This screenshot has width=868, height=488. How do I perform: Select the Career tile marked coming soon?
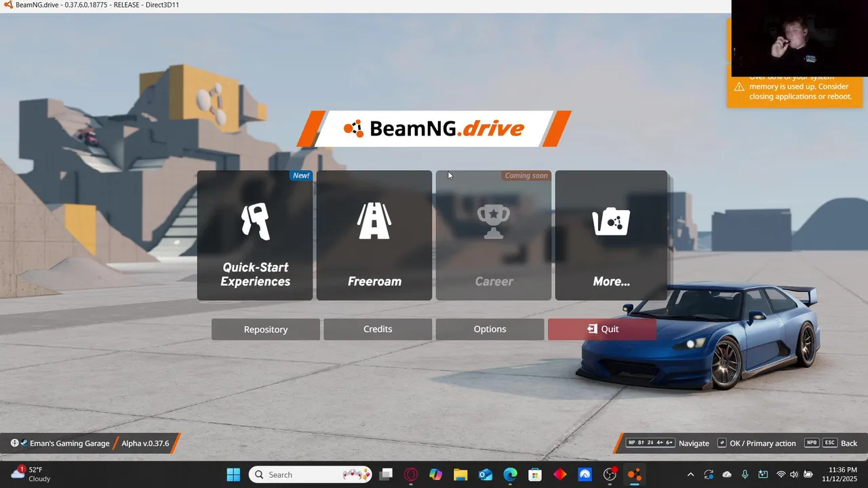pyautogui.click(x=494, y=235)
